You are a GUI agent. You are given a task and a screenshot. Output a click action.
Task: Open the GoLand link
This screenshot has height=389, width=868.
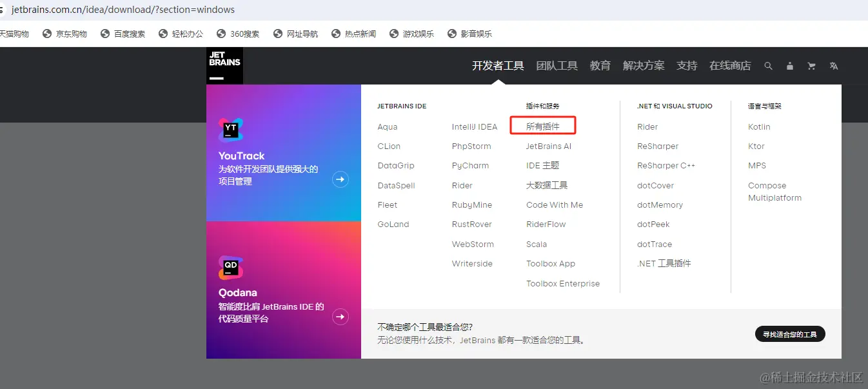tap(393, 224)
